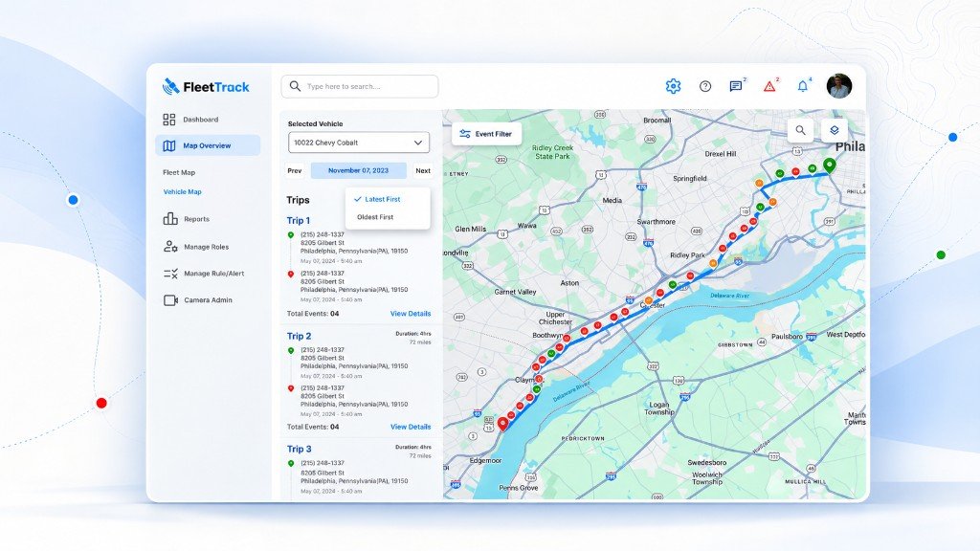The image size is (980, 551).
Task: Open the settings gear icon
Action: pyautogui.click(x=673, y=86)
